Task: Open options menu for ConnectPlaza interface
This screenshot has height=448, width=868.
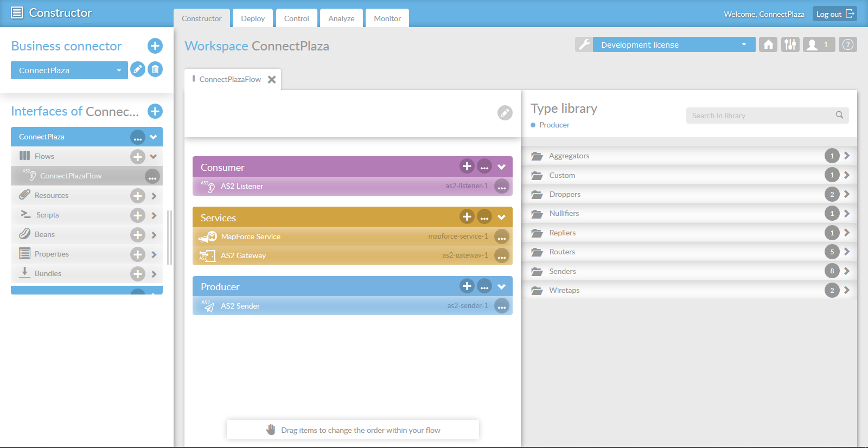Action: click(x=138, y=137)
